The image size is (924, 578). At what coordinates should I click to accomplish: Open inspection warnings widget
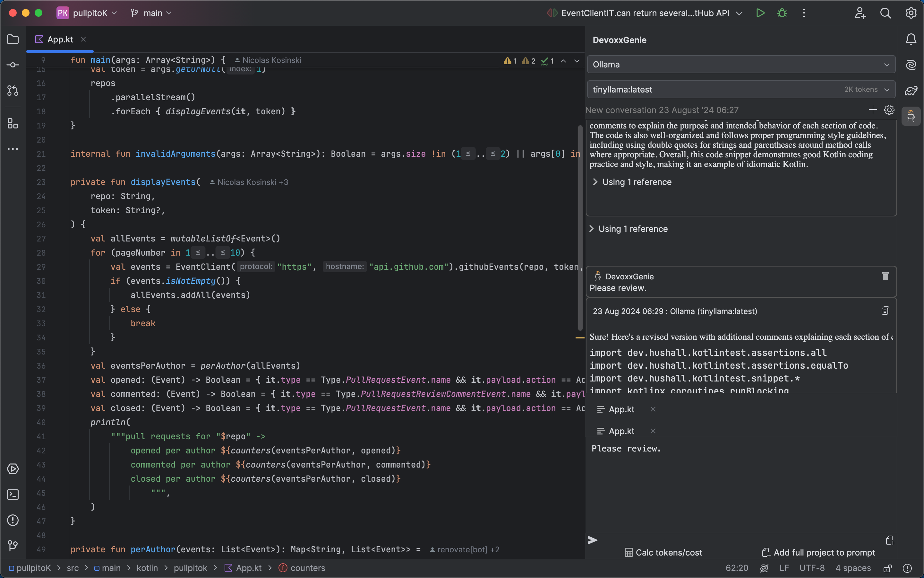(529, 61)
